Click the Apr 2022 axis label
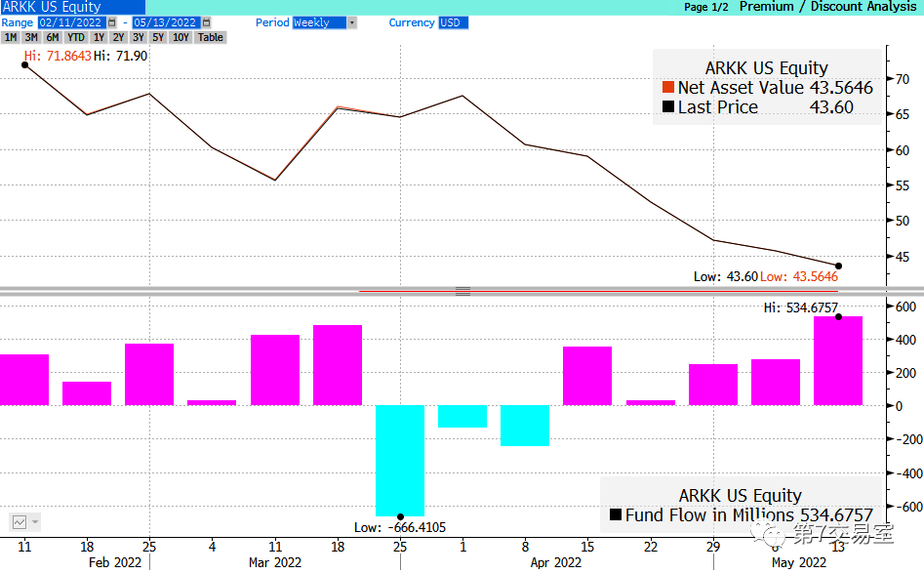Viewport: 924px width, 574px height. tap(556, 563)
